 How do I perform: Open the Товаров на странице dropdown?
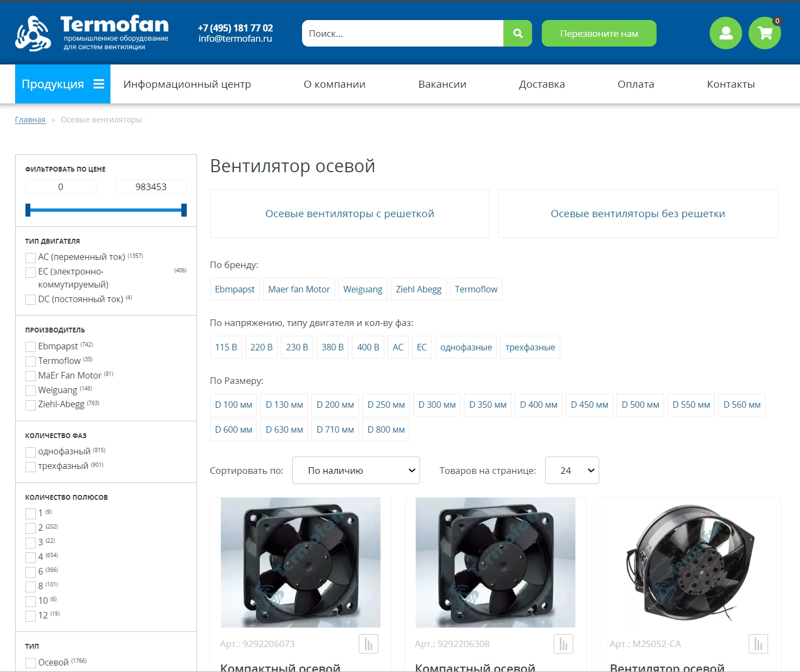pyautogui.click(x=572, y=471)
